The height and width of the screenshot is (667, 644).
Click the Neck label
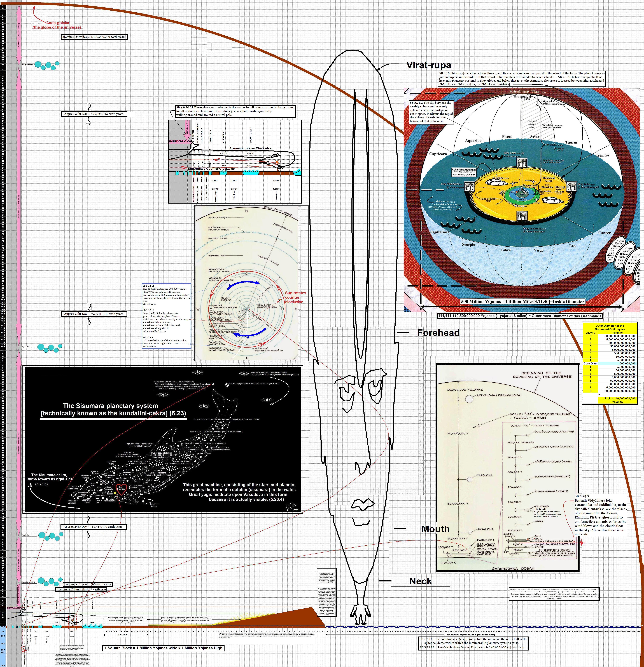[420, 581]
